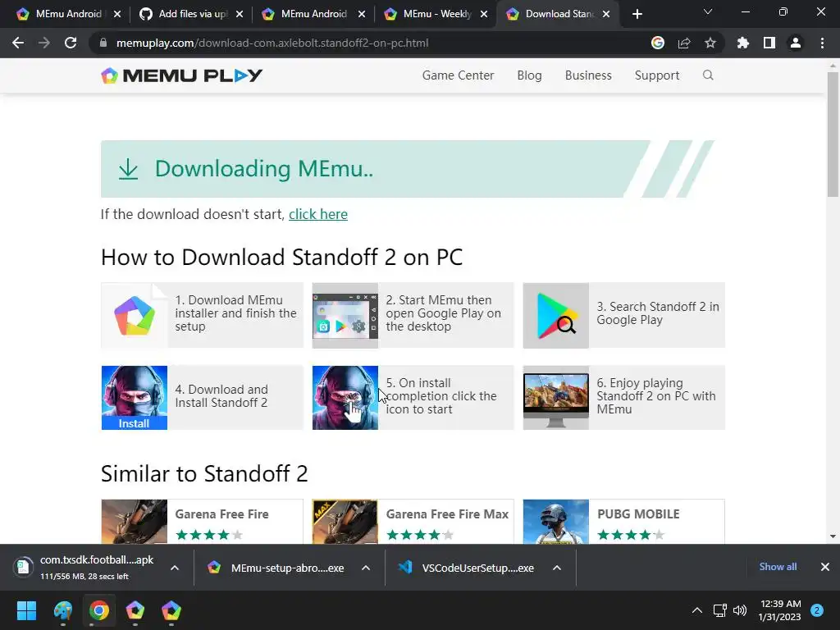Share this page via the share icon
Image resolution: width=840 pixels, height=630 pixels.
click(x=684, y=43)
